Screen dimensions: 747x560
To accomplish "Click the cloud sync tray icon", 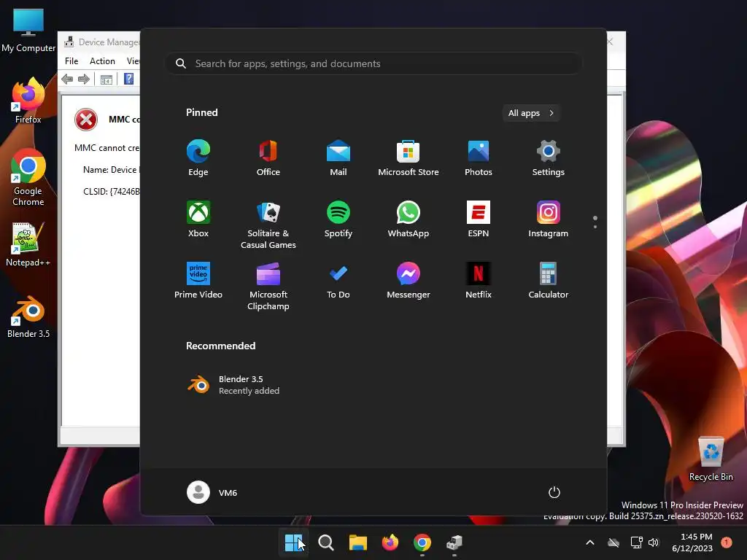I will pyautogui.click(x=614, y=542).
